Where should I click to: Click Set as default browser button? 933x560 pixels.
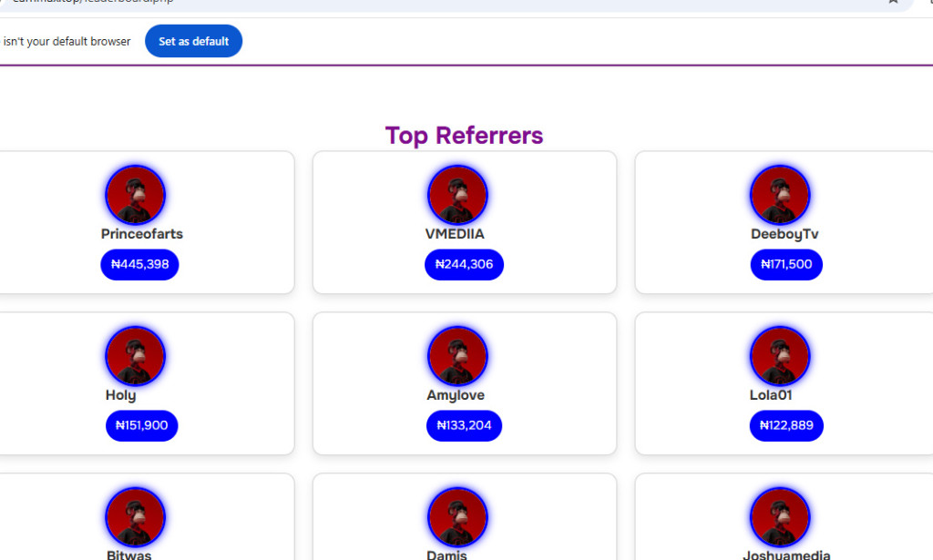pyautogui.click(x=193, y=41)
